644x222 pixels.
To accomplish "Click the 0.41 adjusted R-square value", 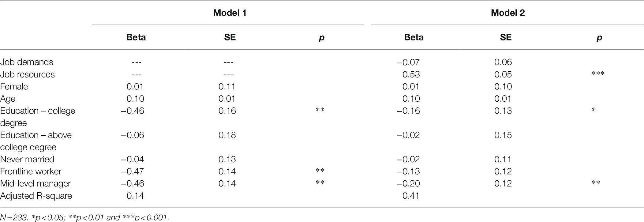I will point(411,196).
